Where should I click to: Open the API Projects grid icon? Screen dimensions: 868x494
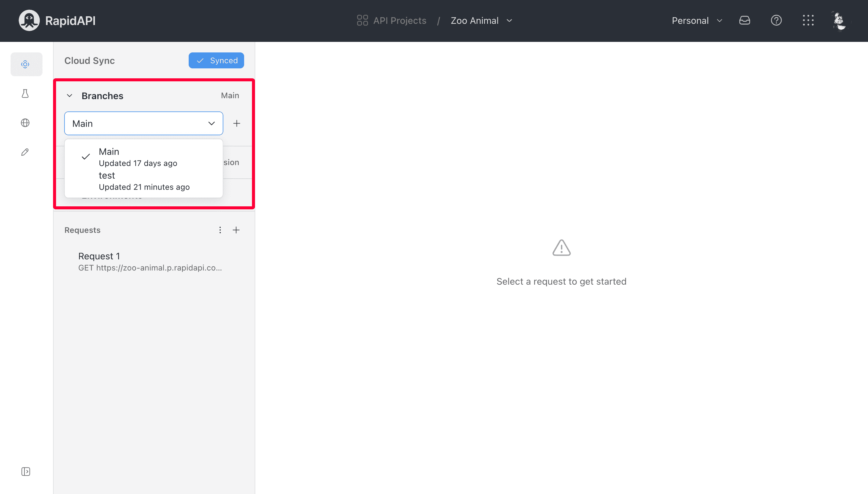(x=362, y=20)
